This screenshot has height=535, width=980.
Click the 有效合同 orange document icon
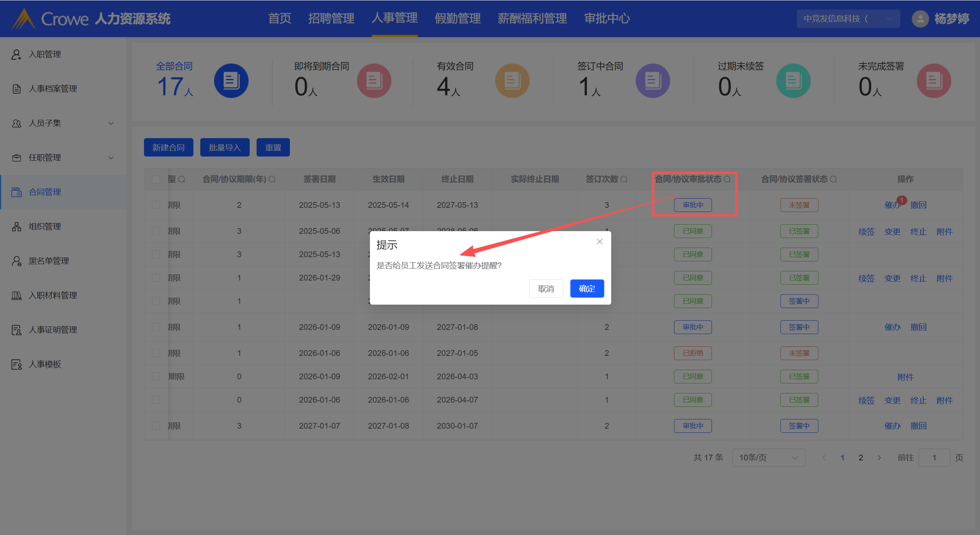tap(512, 81)
